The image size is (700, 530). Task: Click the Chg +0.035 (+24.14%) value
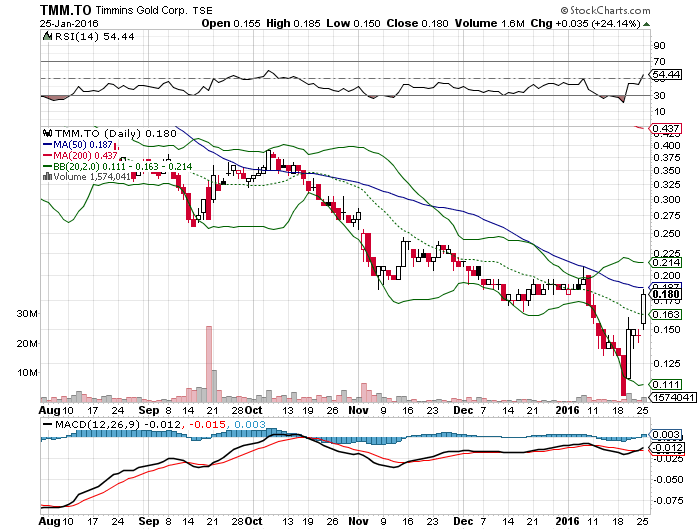coord(585,23)
